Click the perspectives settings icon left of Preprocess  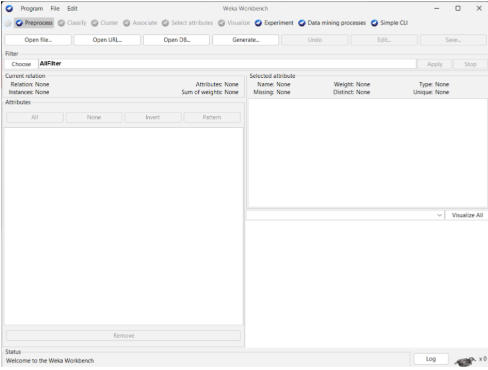coord(8,23)
